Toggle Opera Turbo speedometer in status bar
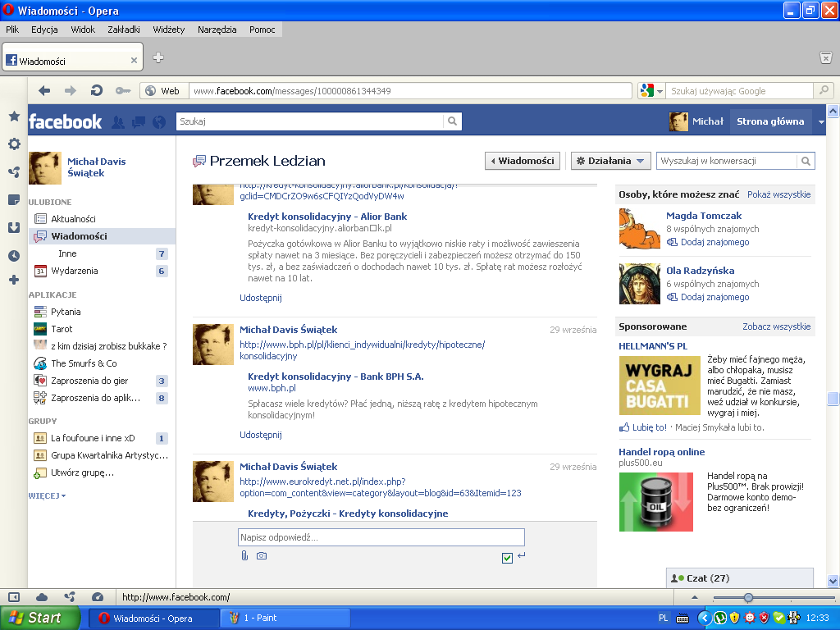 pyautogui.click(x=98, y=597)
